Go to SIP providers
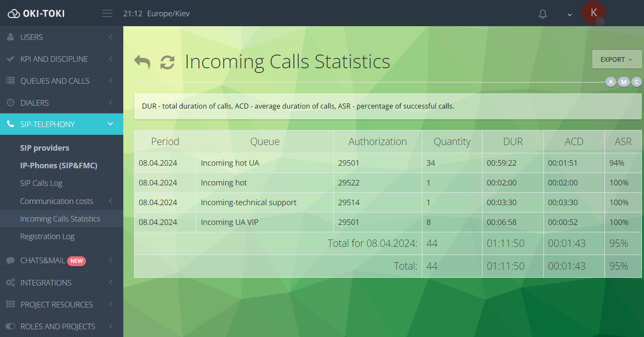The height and width of the screenshot is (337, 644). click(45, 148)
